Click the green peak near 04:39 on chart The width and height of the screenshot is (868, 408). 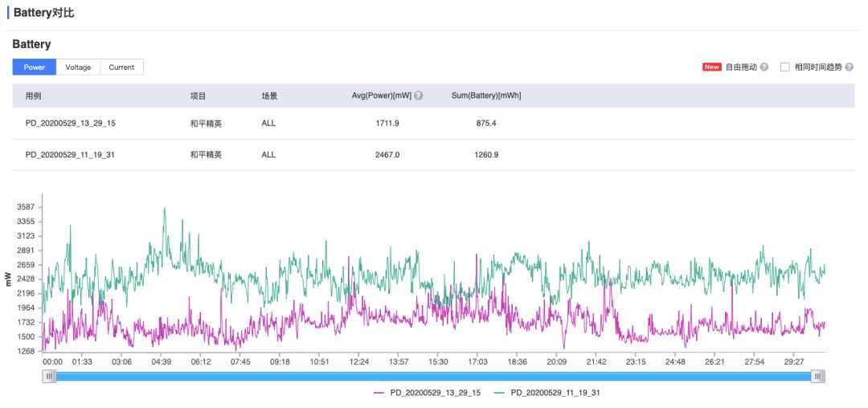(x=165, y=209)
